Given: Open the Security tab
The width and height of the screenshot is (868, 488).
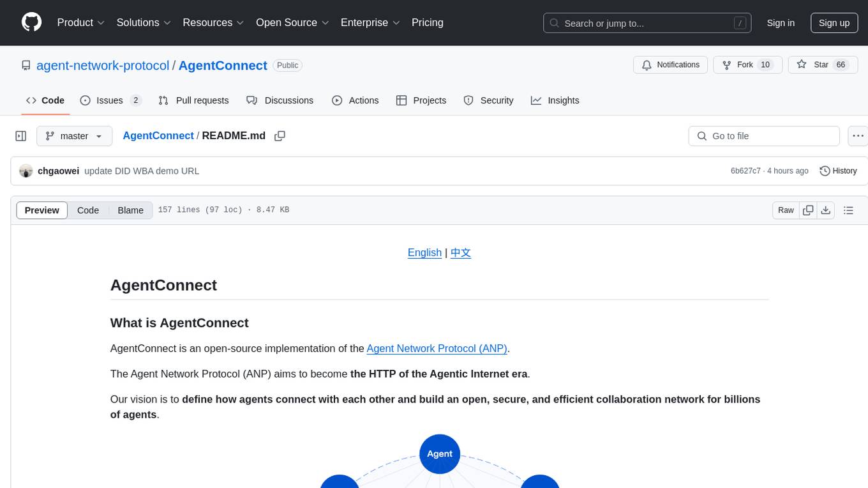Looking at the screenshot, I should click(x=488, y=100).
